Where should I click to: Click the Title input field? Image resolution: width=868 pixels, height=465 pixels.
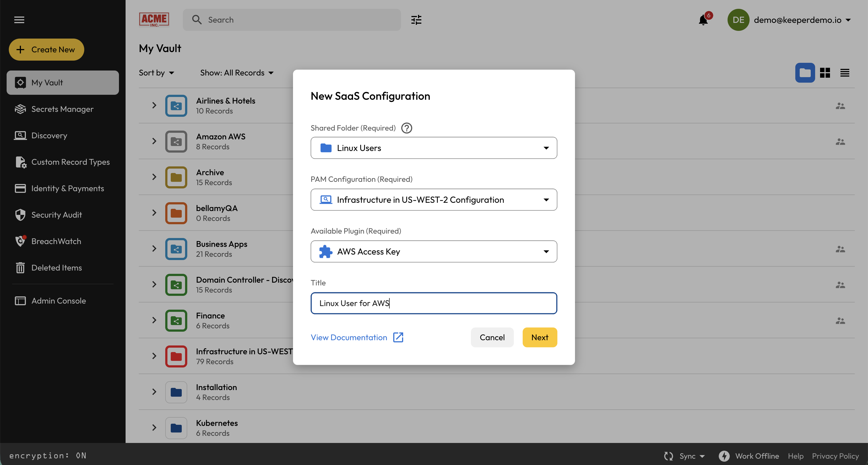point(433,303)
